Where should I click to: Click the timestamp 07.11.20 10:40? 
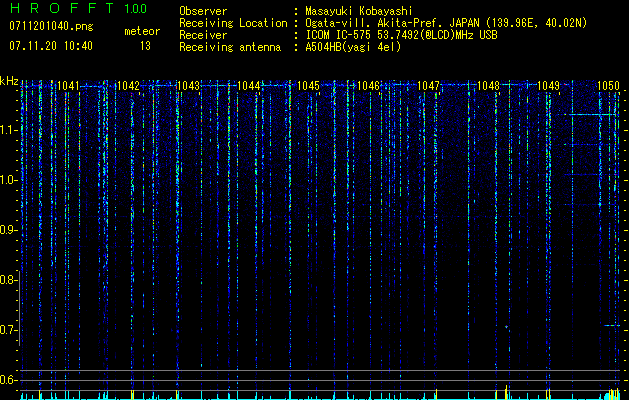[x=51, y=46]
